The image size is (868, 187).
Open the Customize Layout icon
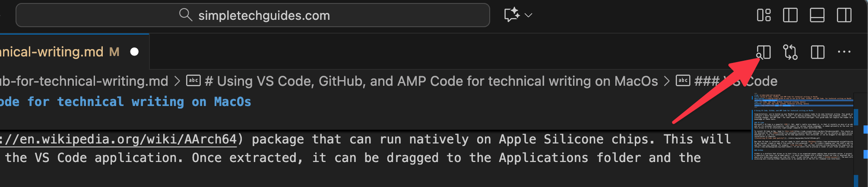pyautogui.click(x=763, y=15)
